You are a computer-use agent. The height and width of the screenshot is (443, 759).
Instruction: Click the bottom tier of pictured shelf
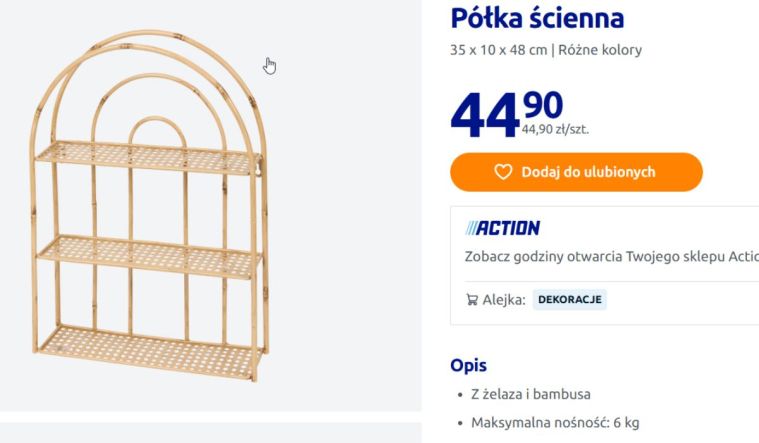[150, 350]
